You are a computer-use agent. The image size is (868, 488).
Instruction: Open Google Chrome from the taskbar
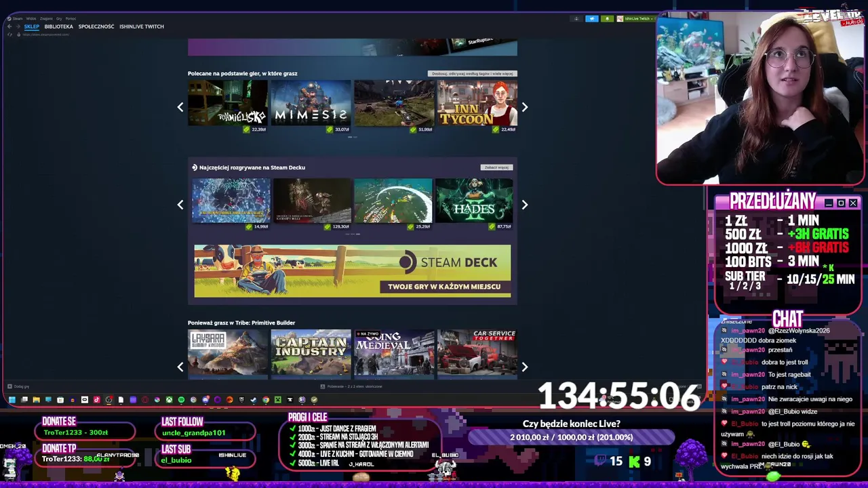coord(266,400)
